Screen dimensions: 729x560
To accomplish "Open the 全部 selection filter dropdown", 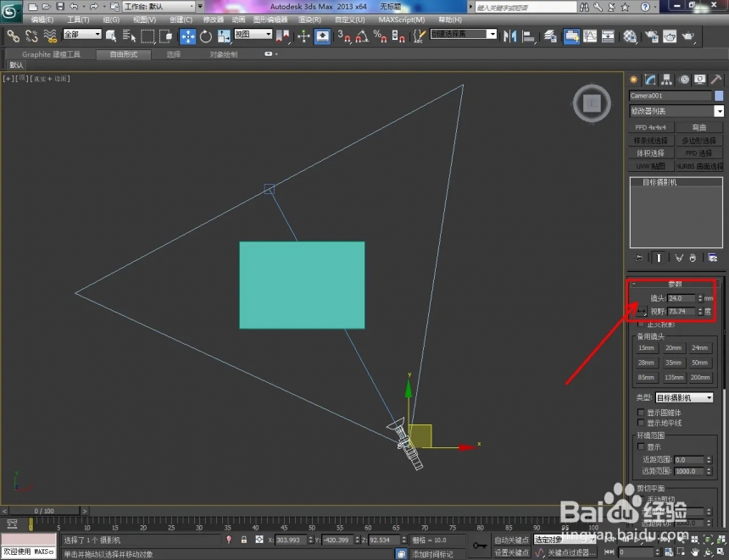I will [82, 34].
